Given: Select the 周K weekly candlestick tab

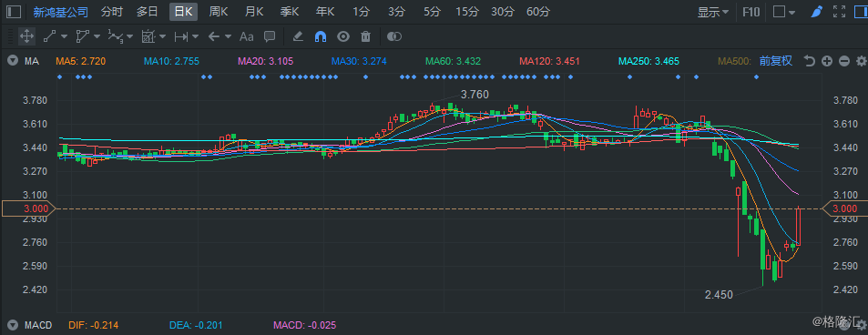Looking at the screenshot, I should (x=218, y=12).
